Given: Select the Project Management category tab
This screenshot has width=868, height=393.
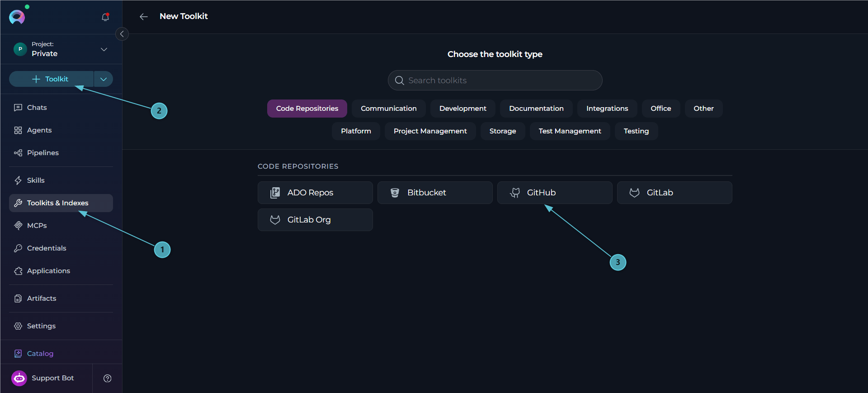Looking at the screenshot, I should [430, 131].
